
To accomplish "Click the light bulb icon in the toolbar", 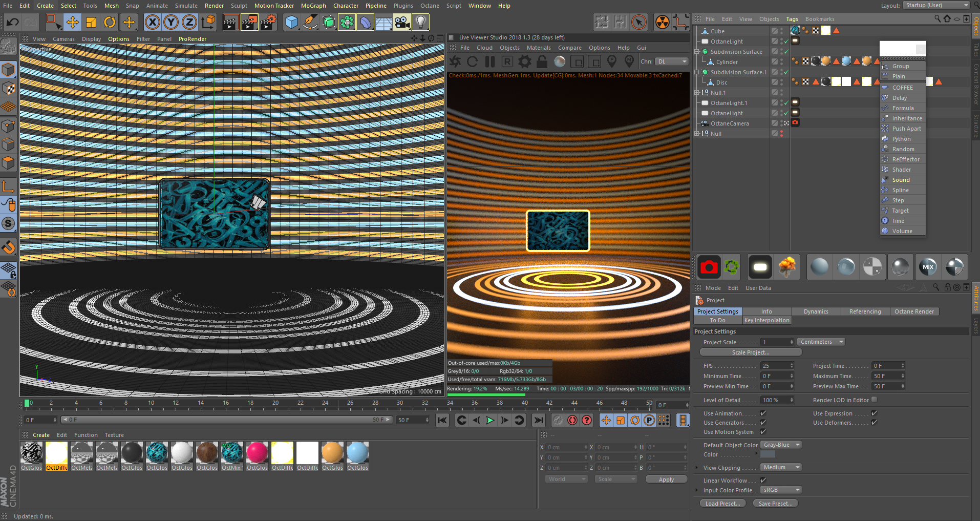I will pos(420,22).
